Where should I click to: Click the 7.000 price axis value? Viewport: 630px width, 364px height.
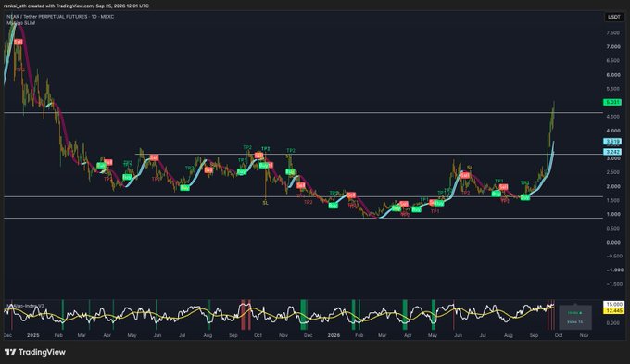coord(613,47)
